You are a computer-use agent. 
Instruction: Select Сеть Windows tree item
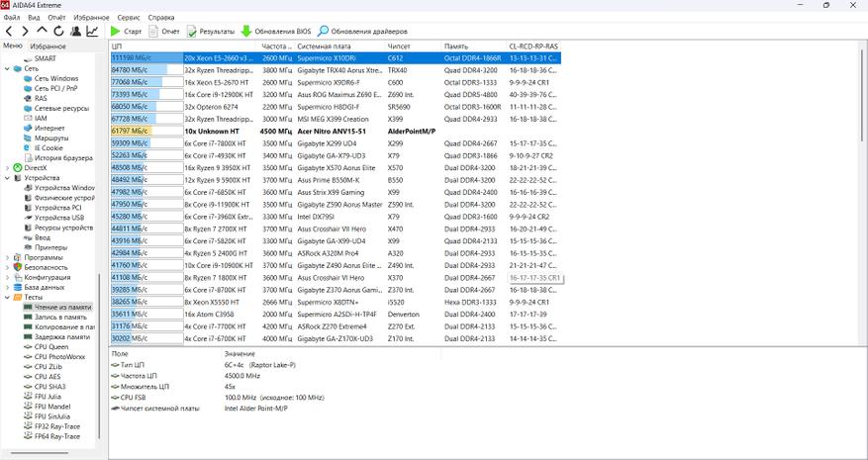tap(55, 78)
